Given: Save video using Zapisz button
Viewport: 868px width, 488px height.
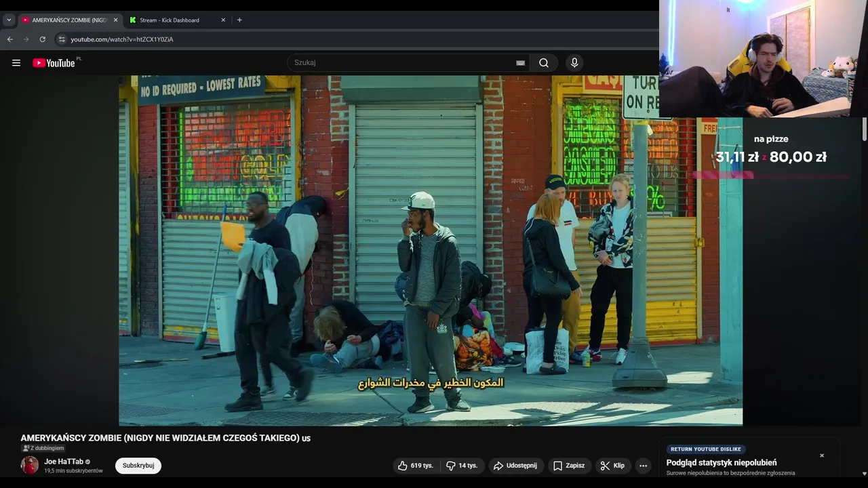Looking at the screenshot, I should point(568,466).
